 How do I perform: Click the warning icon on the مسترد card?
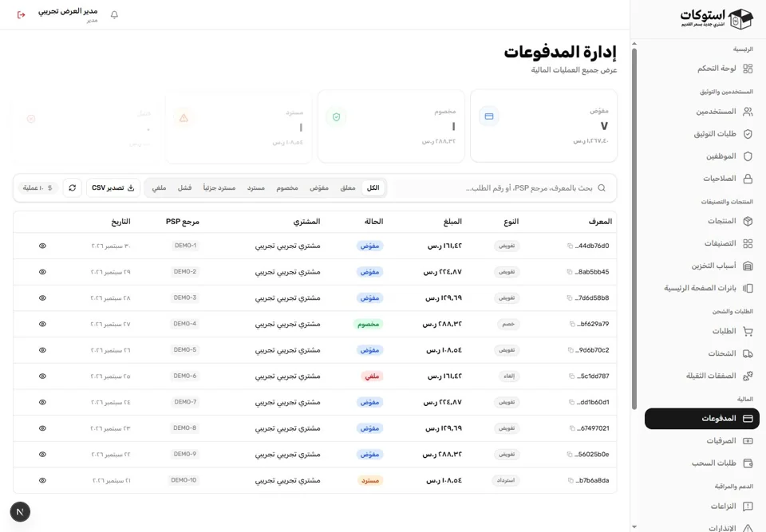(184, 118)
